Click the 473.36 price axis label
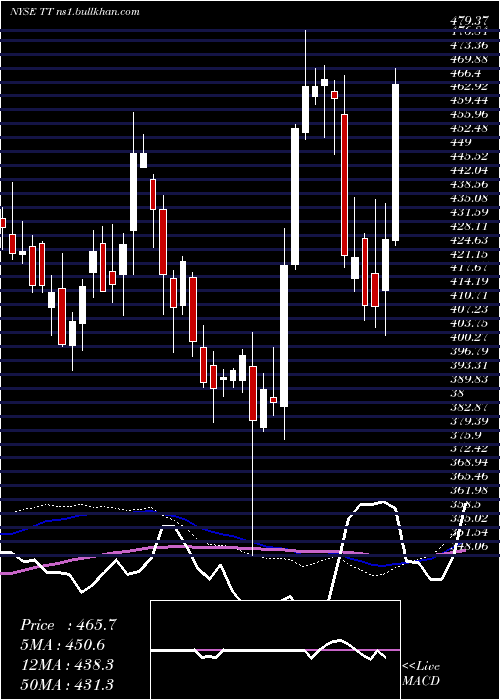This screenshot has width=500, height=700. (x=470, y=45)
